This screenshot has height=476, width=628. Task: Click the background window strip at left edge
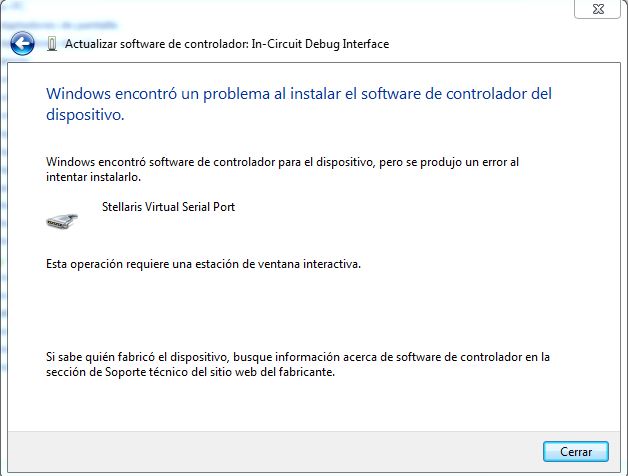[3, 250]
